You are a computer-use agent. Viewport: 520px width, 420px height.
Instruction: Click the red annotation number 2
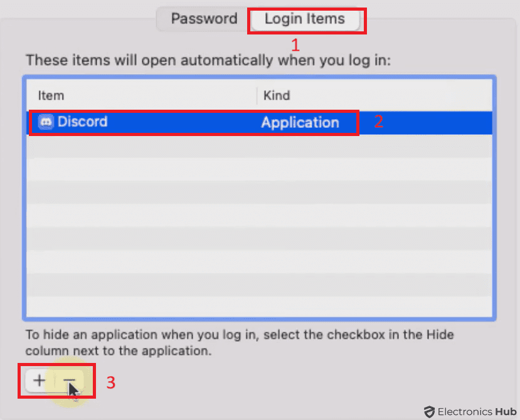click(378, 122)
